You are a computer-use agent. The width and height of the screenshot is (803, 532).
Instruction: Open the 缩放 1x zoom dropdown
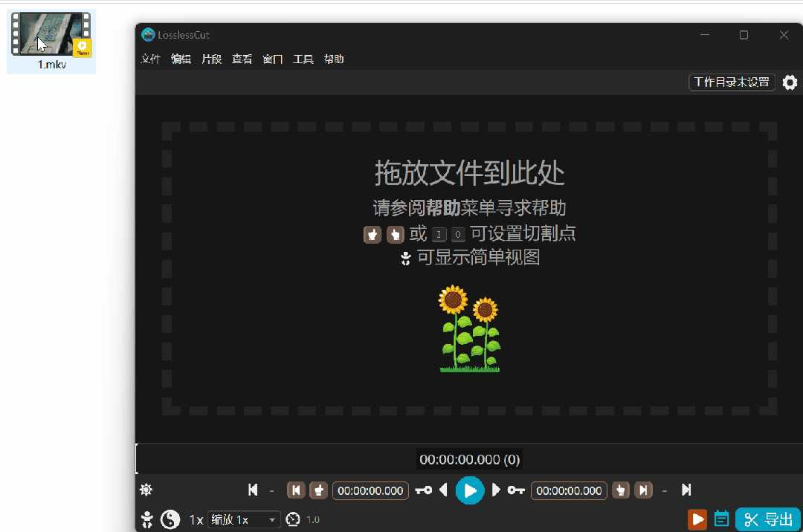pyautogui.click(x=243, y=519)
